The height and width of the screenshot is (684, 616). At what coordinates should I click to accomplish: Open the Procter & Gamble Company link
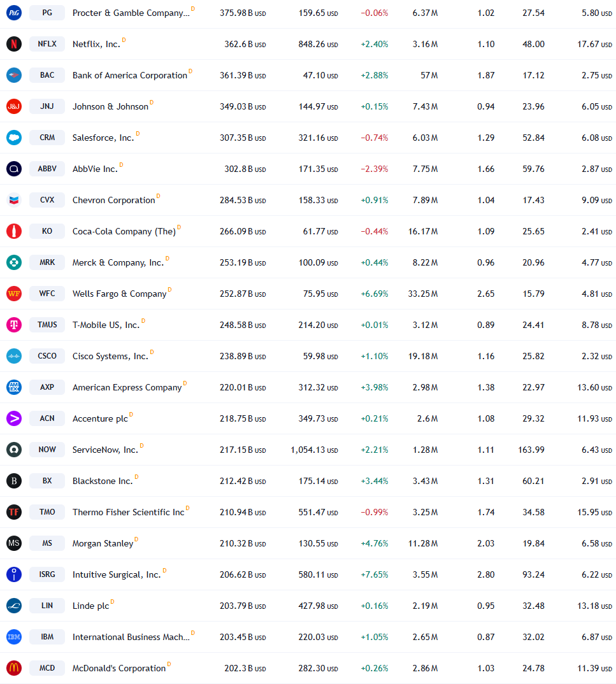[x=131, y=13]
